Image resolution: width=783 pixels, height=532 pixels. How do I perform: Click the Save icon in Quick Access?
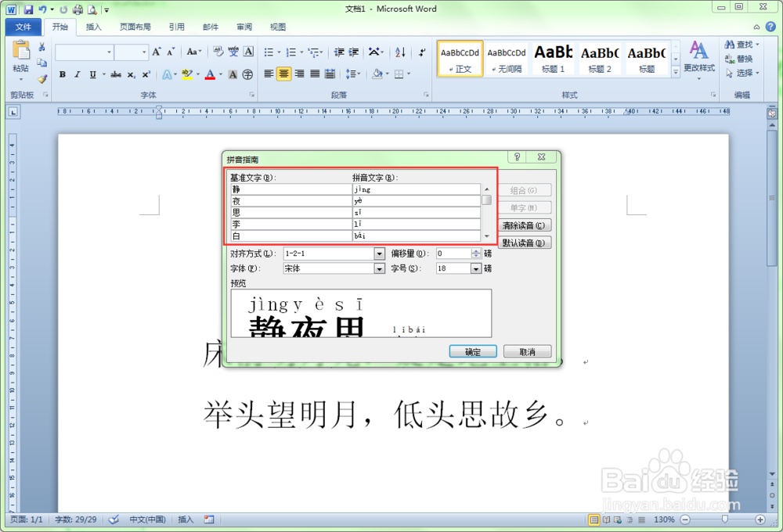coord(28,9)
